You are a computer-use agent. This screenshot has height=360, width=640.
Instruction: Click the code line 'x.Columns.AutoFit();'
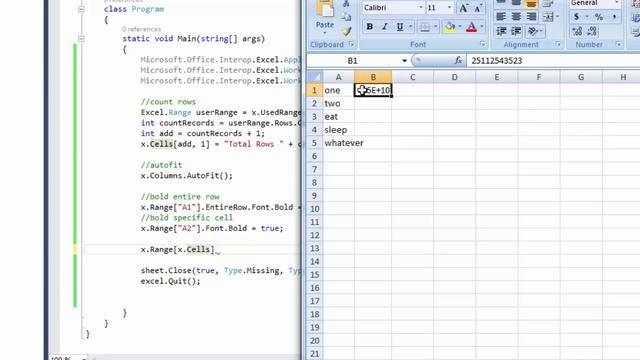[187, 176]
